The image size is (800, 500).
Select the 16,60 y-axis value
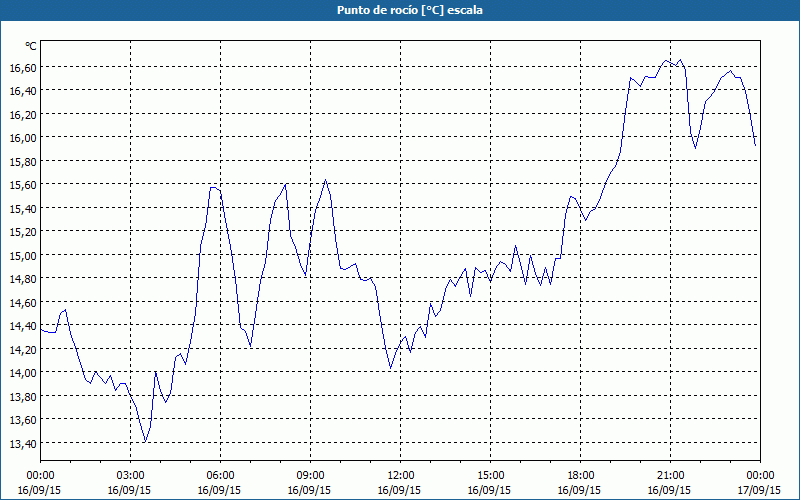23,68
